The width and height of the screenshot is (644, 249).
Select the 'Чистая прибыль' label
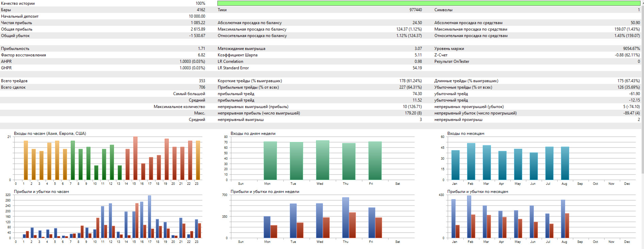[16, 23]
